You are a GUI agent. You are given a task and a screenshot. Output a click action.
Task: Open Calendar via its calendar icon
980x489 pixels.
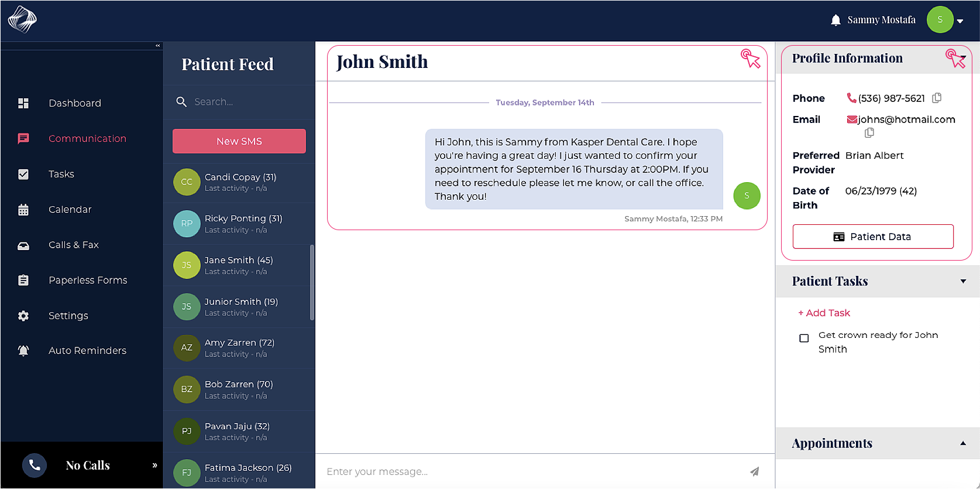coord(23,210)
